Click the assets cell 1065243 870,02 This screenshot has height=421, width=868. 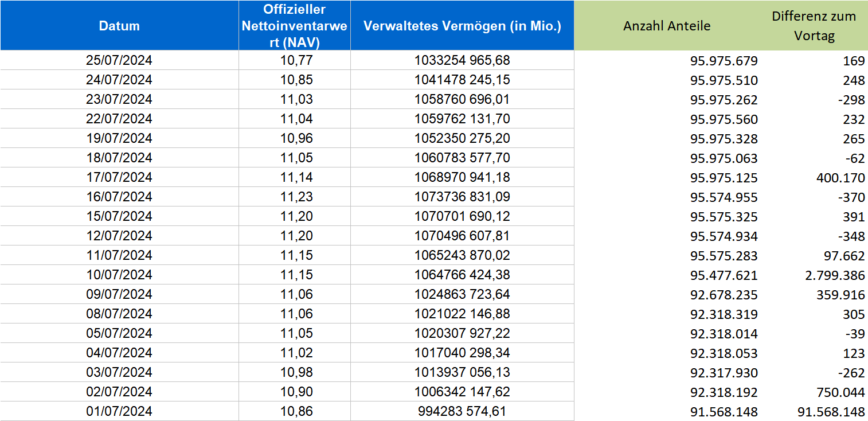(x=462, y=255)
